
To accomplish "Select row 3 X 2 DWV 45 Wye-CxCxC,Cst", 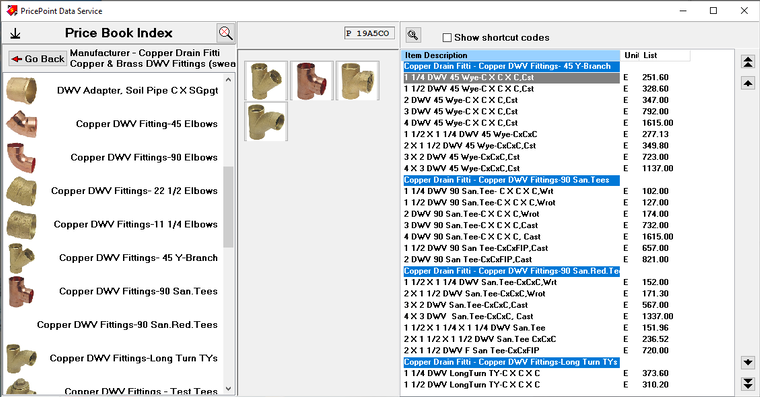I will point(511,157).
